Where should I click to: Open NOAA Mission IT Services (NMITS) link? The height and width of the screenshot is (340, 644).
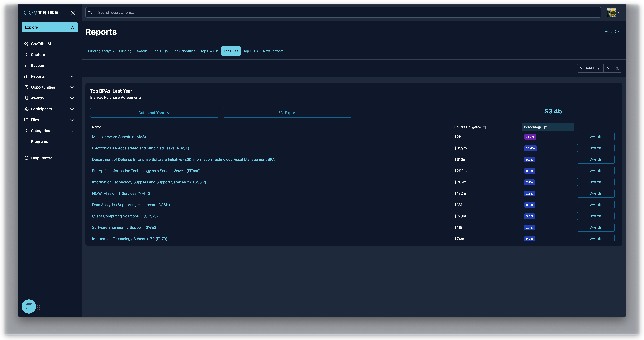click(x=122, y=193)
